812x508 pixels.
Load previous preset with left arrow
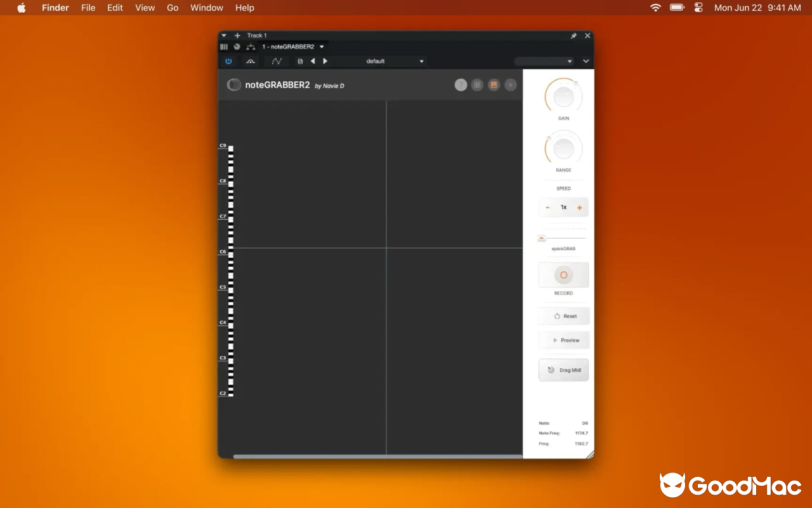313,61
